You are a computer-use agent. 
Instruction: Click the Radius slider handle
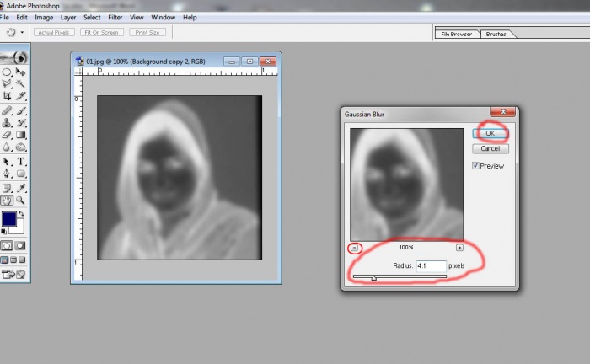point(373,277)
